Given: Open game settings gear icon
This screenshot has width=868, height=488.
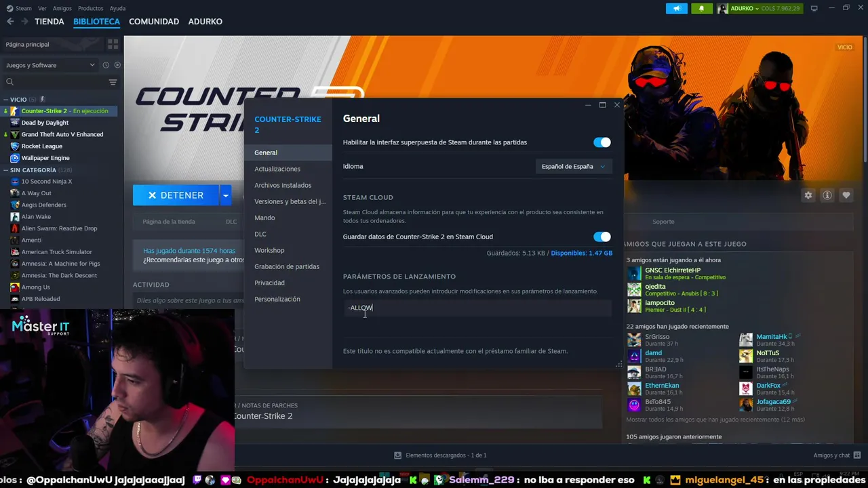Looking at the screenshot, I should (808, 195).
